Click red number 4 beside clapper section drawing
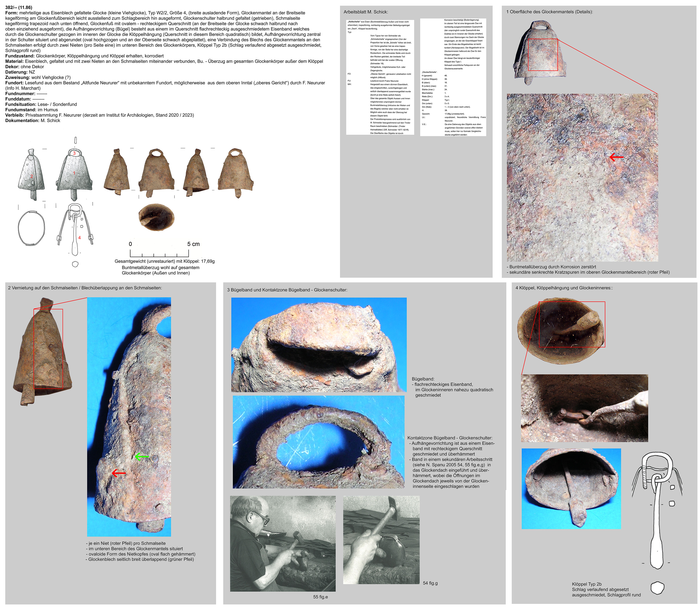The width and height of the screenshot is (700, 607). (79, 237)
